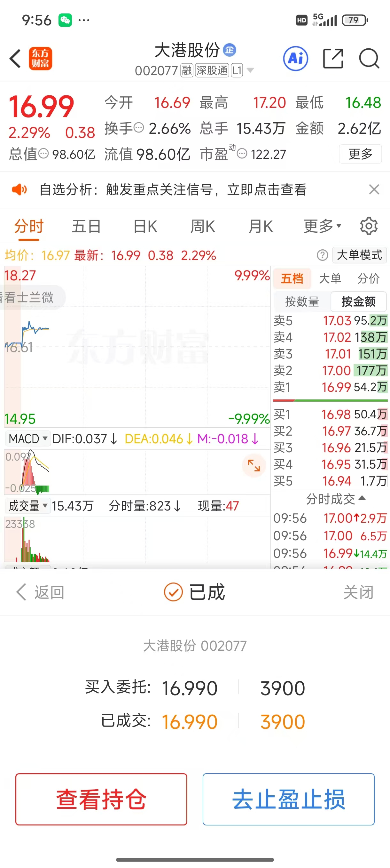Tap the buy/sell ratio bar under 卖1
This screenshot has height=868, width=390.
click(x=330, y=400)
